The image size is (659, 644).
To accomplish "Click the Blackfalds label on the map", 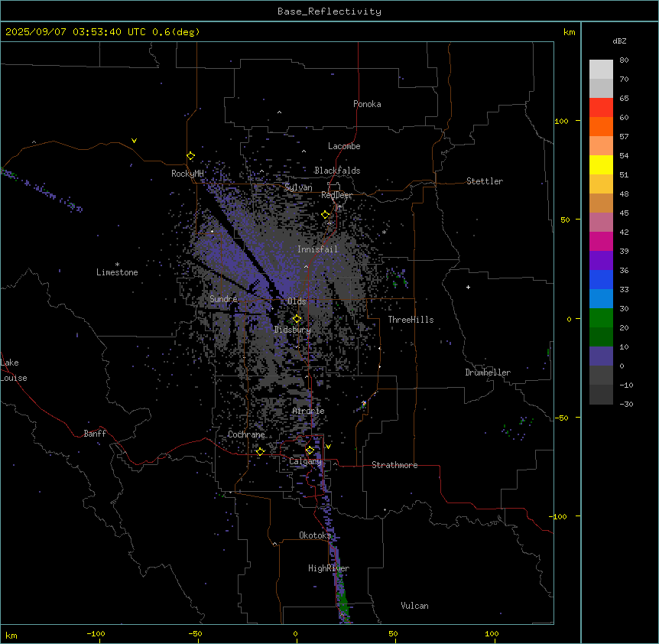I will [337, 171].
